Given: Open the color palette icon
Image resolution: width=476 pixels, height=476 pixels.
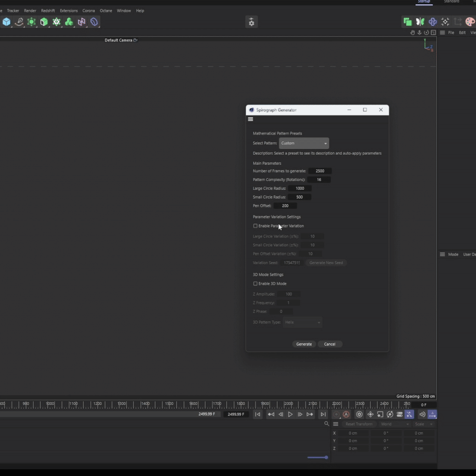Looking at the screenshot, I should click(x=470, y=21).
